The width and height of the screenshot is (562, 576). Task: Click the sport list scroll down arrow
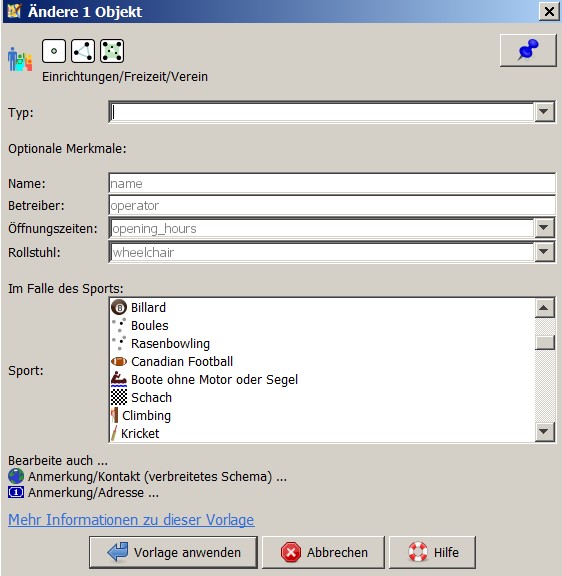click(544, 432)
